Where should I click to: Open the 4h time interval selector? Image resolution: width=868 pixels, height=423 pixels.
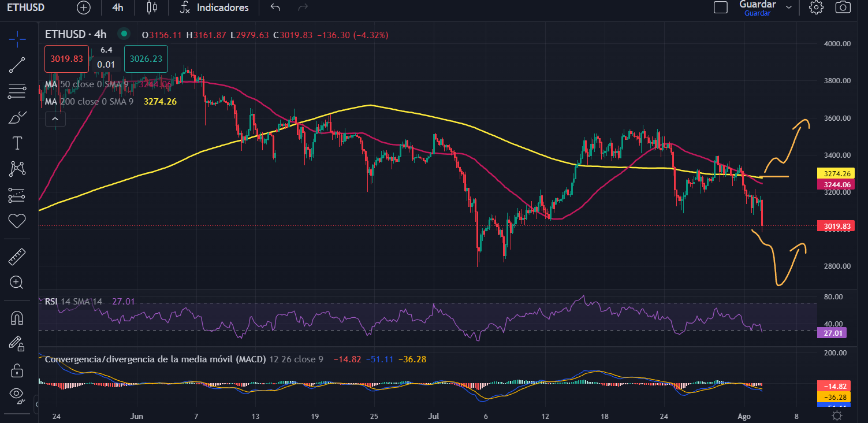(x=118, y=8)
